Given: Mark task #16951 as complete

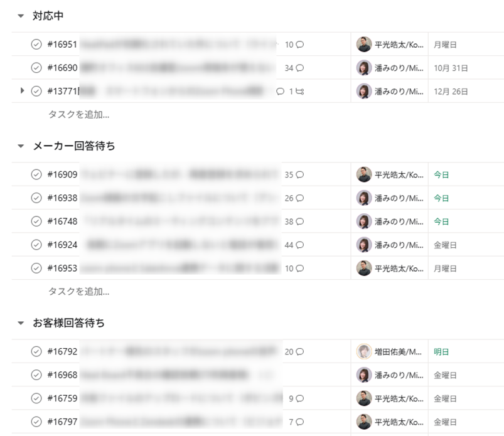Looking at the screenshot, I should point(36,45).
